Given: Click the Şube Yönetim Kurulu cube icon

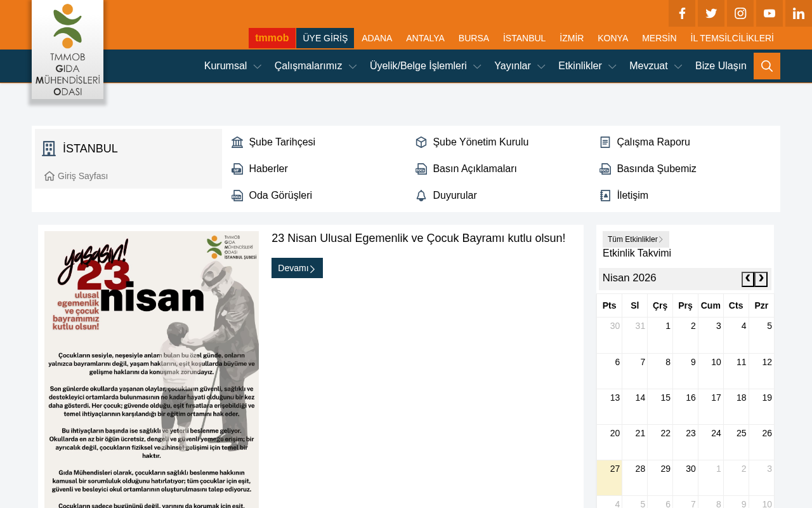Looking at the screenshot, I should click(x=421, y=142).
